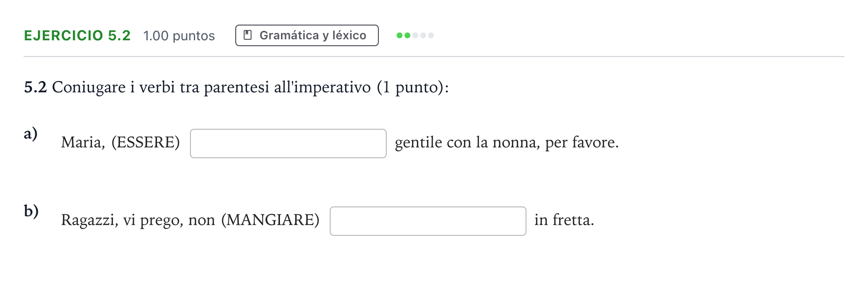Click the EJERCICIO 5.2 heading

tap(77, 35)
